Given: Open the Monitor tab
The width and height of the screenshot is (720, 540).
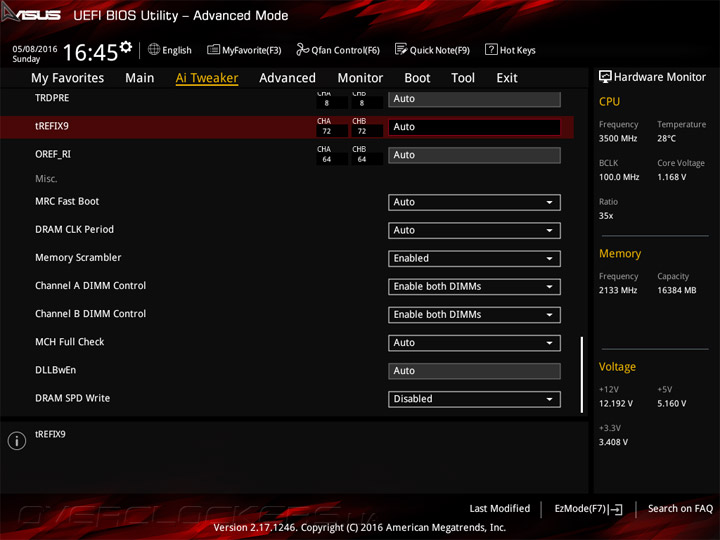Looking at the screenshot, I should click(360, 78).
